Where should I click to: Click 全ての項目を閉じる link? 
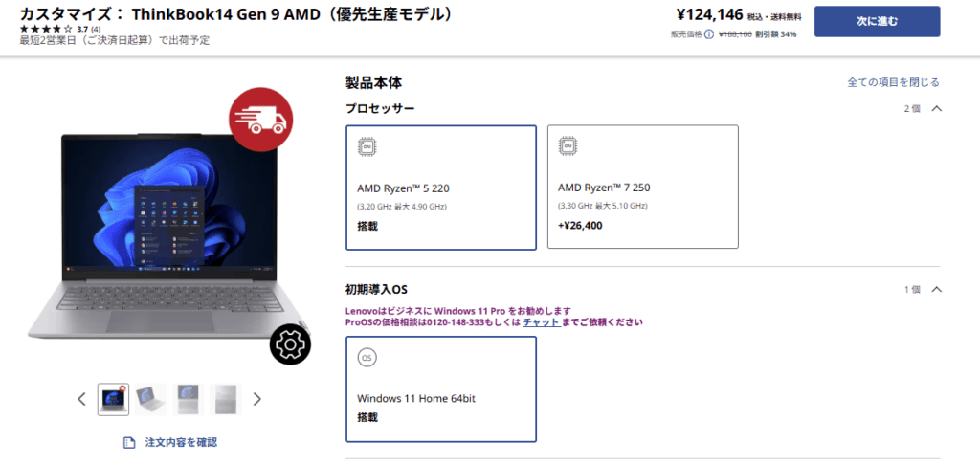click(893, 82)
